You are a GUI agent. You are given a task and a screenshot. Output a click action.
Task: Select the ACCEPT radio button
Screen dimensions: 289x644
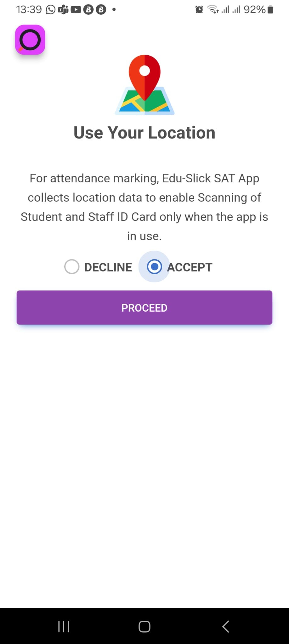154,267
